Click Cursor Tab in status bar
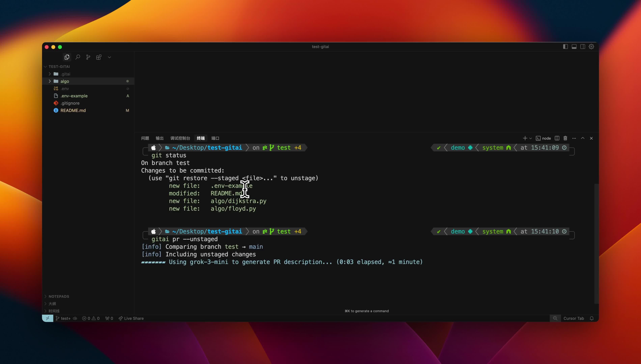This screenshot has height=364, width=641. pyautogui.click(x=574, y=318)
